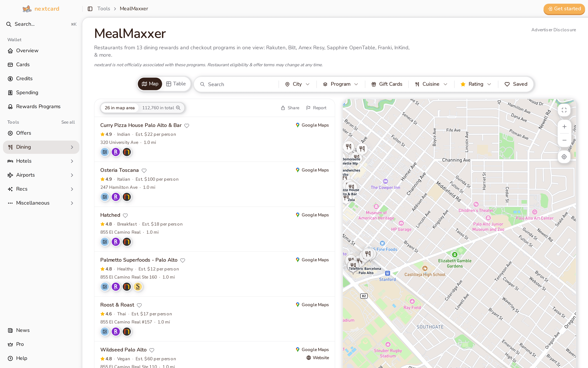
Task: Favorite Osteria Toscana with heart icon
Action: (144, 170)
